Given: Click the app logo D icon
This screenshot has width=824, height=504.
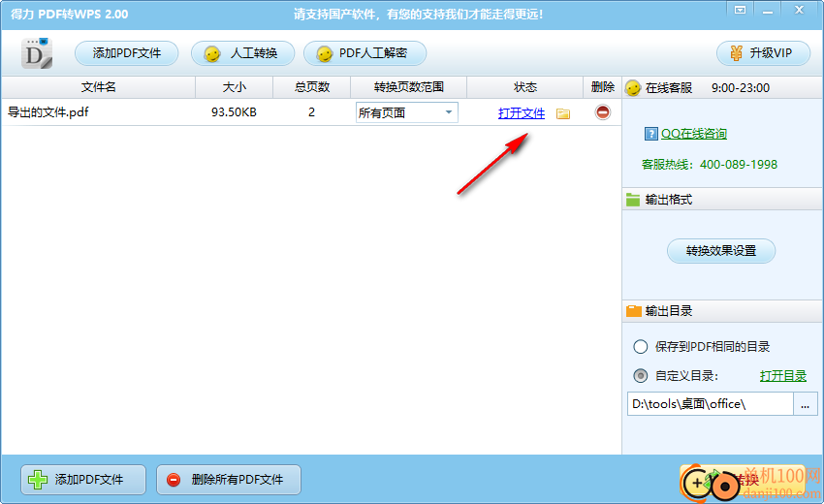Looking at the screenshot, I should tap(37, 53).
